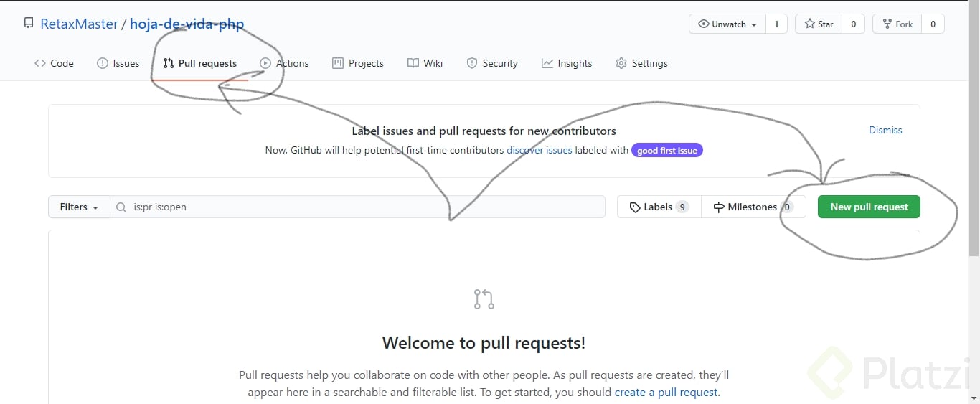Image resolution: width=980 pixels, height=404 pixels.
Task: Open the Code tab
Action: 54,63
